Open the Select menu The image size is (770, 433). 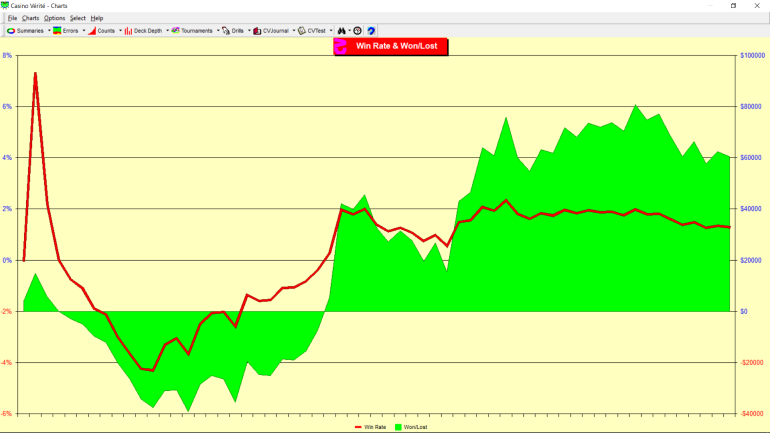pyautogui.click(x=77, y=18)
